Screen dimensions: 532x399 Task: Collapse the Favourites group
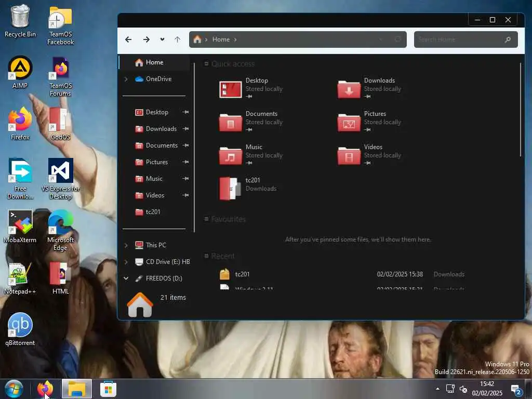pos(206,219)
